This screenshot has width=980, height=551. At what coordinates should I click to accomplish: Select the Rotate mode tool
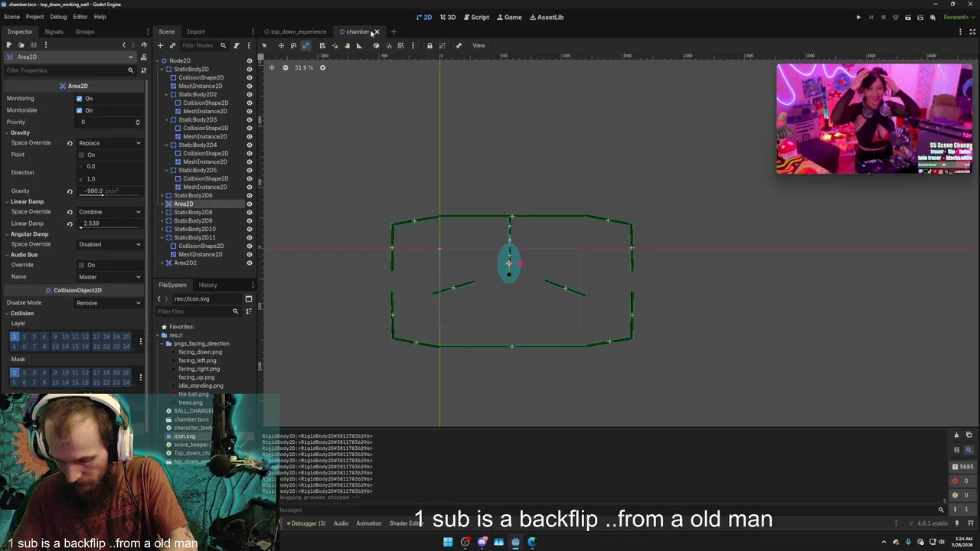293,46
